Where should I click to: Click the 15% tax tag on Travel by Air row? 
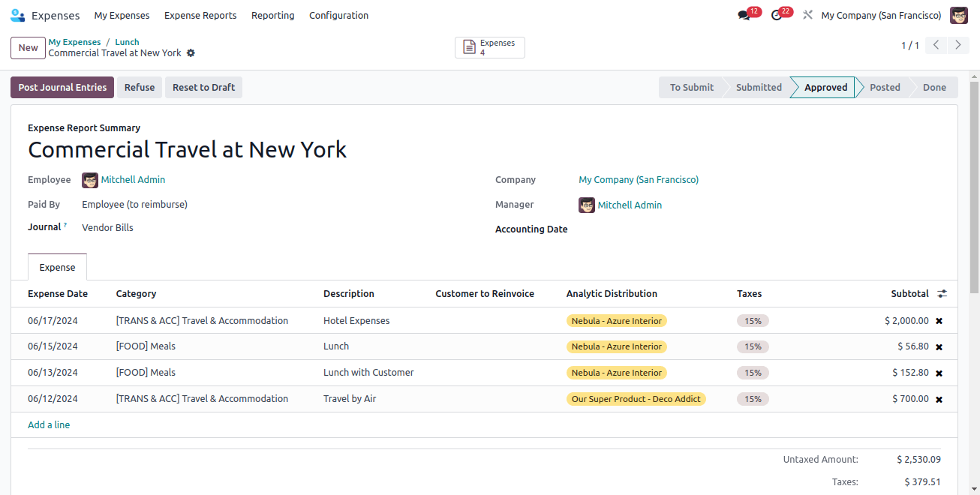753,399
